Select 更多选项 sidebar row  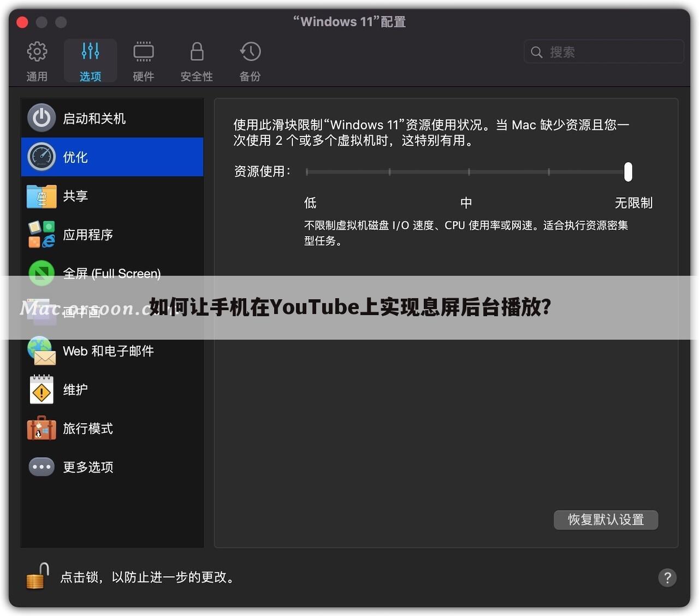[112, 467]
